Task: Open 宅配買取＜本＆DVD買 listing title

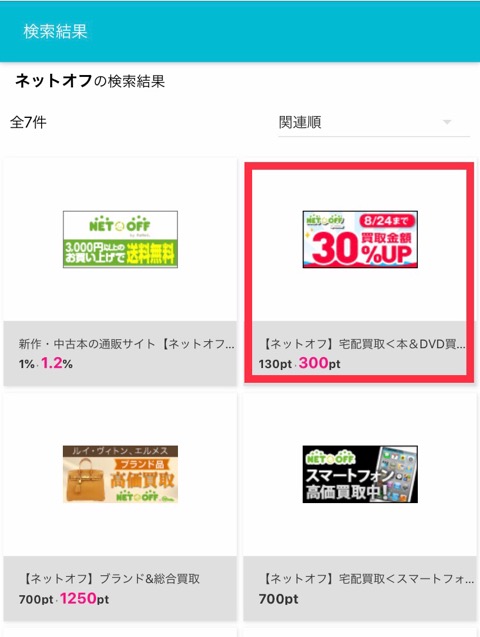Action: [x=363, y=344]
